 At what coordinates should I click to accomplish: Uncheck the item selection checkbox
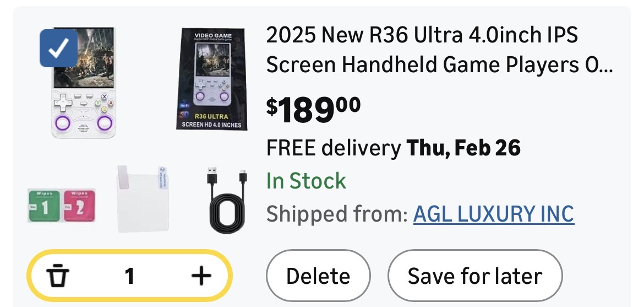tap(58, 49)
